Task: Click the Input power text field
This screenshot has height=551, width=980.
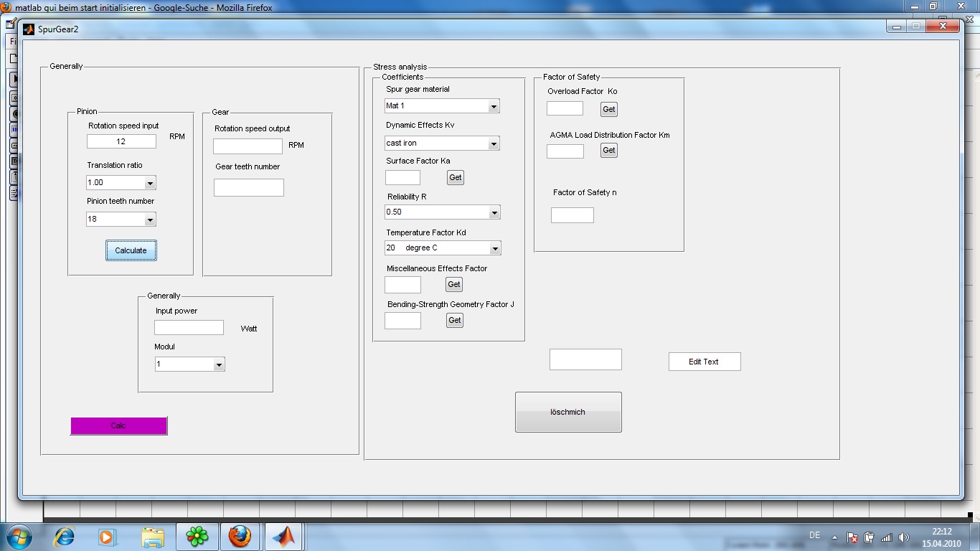Action: [x=189, y=328]
